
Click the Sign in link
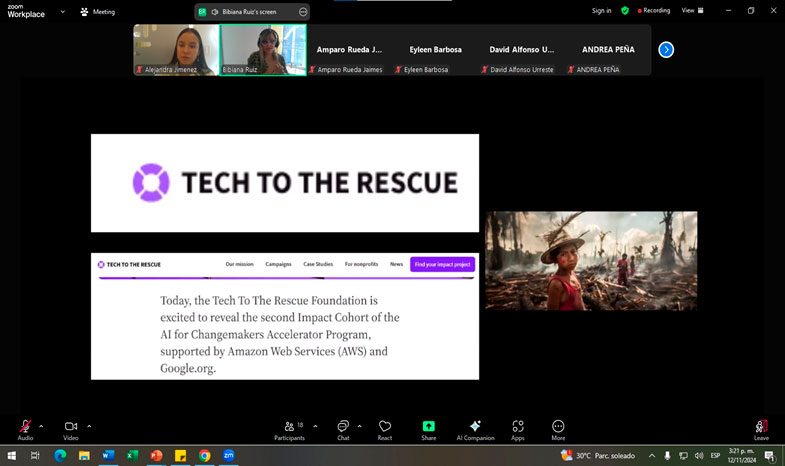601,11
